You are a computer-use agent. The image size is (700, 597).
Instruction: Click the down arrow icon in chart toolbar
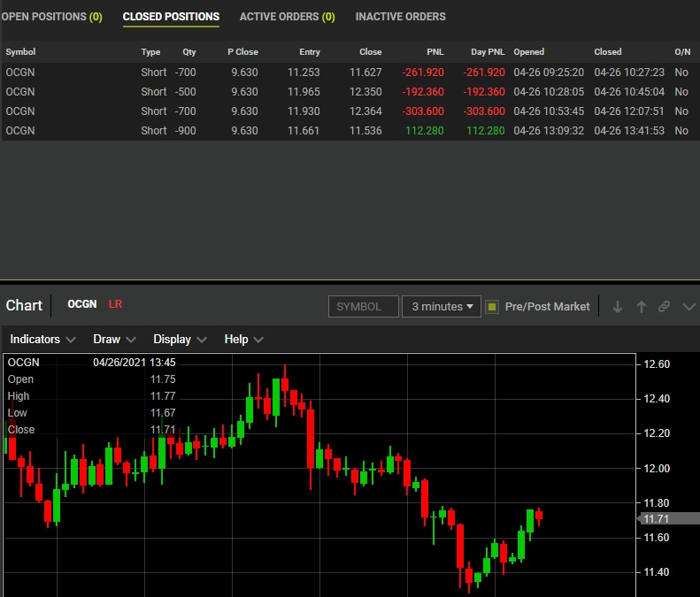(618, 307)
